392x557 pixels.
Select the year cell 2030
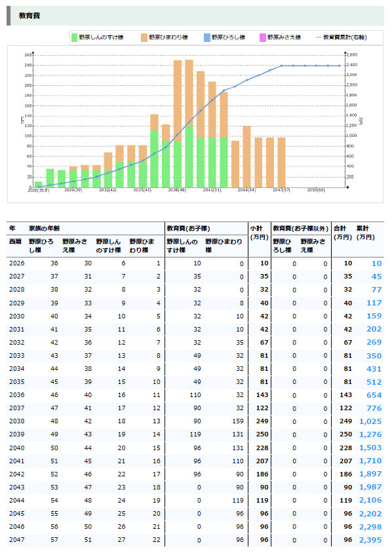pyautogui.click(x=17, y=316)
